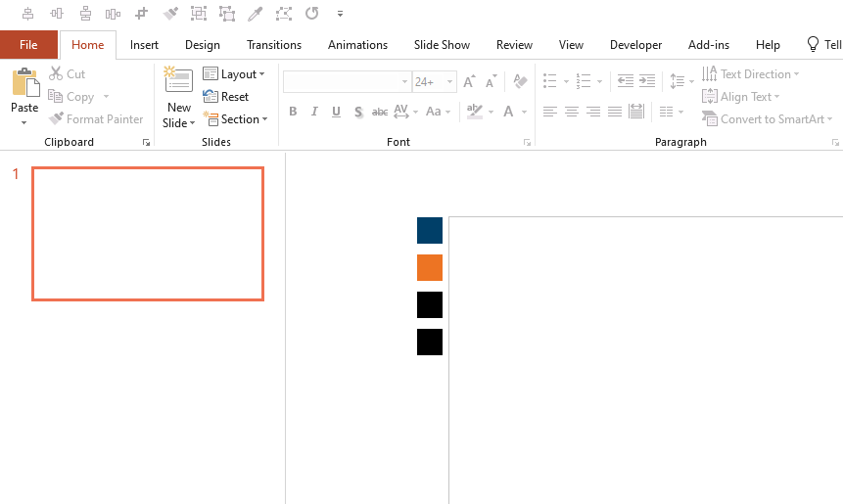The image size is (843, 504).
Task: Toggle Align Left paragraph alignment
Action: tap(549, 112)
